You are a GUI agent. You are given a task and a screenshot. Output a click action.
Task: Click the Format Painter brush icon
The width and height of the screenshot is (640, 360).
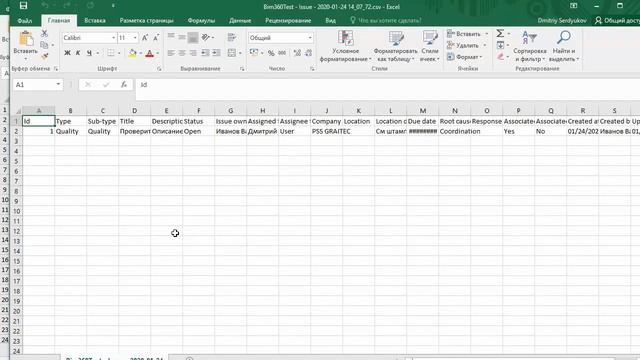coord(44,56)
